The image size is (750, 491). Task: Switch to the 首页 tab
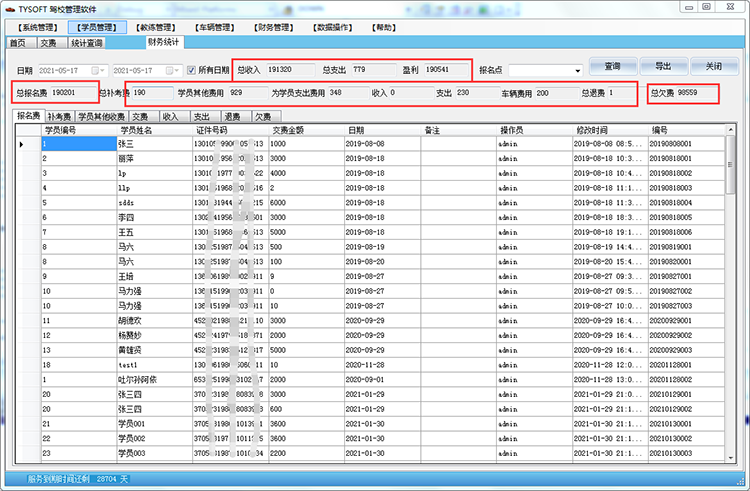click(x=18, y=43)
